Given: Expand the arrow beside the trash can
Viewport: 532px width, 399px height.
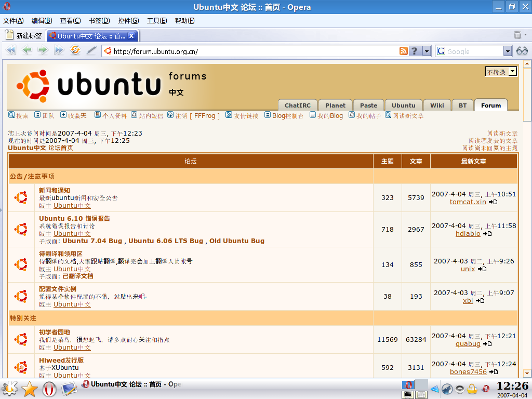Looking at the screenshot, I should coord(526,35).
